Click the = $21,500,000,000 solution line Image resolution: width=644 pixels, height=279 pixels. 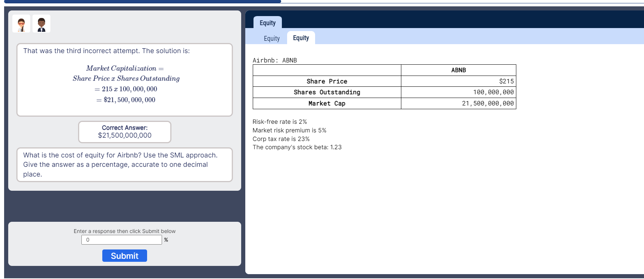point(126,100)
